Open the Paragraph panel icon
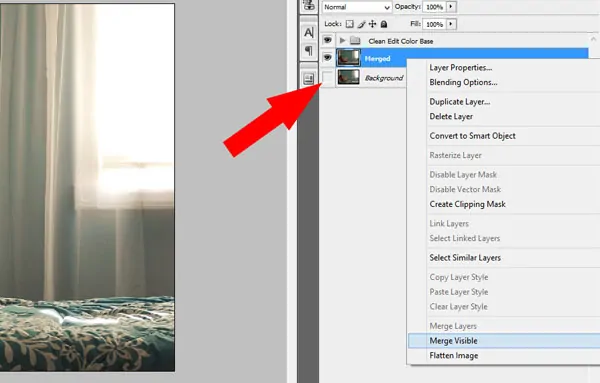This screenshot has height=383, width=600. [x=308, y=51]
